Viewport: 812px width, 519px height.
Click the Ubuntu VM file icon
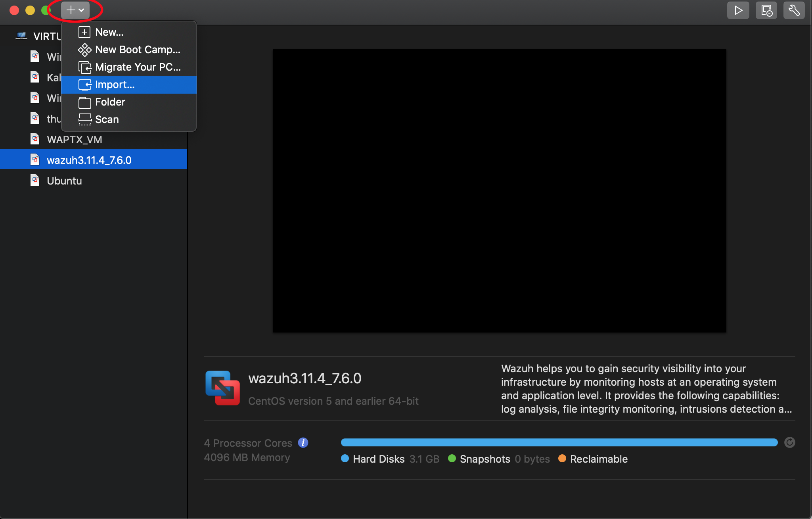click(35, 181)
